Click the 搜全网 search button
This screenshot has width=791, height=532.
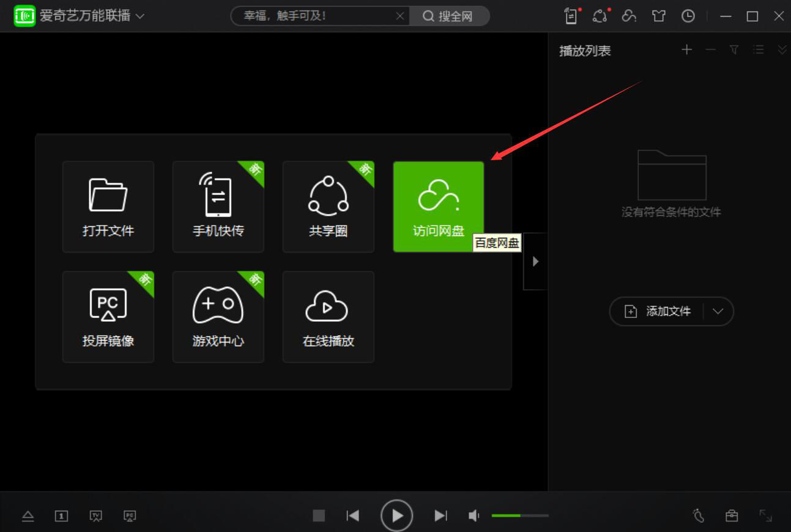click(x=448, y=17)
